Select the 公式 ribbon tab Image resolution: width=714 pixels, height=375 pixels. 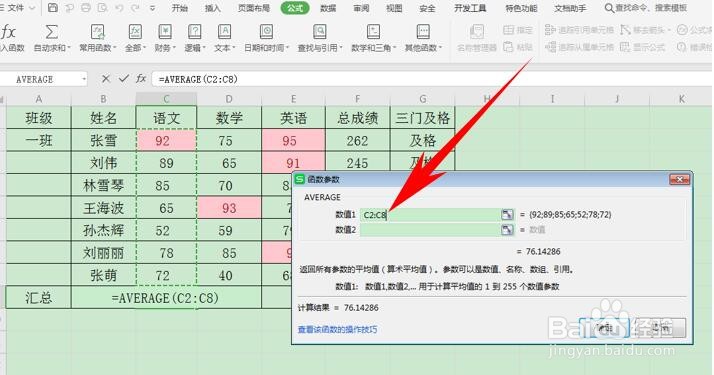(x=295, y=8)
